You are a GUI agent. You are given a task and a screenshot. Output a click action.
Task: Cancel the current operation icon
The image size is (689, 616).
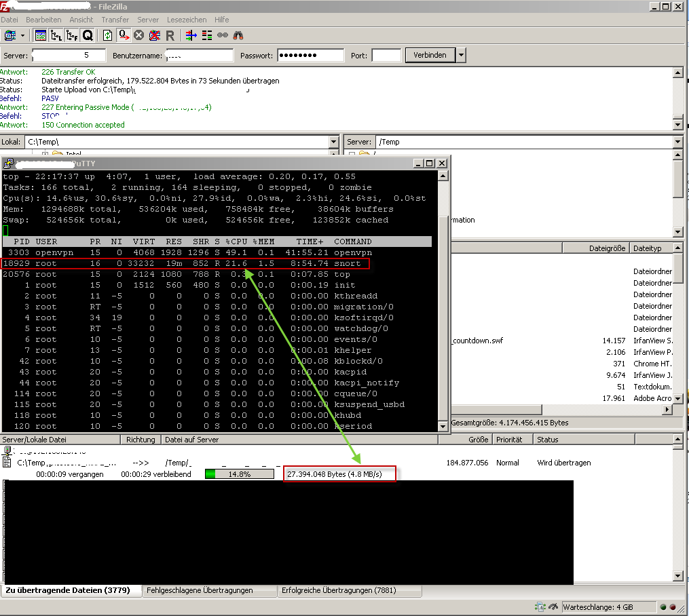click(138, 35)
